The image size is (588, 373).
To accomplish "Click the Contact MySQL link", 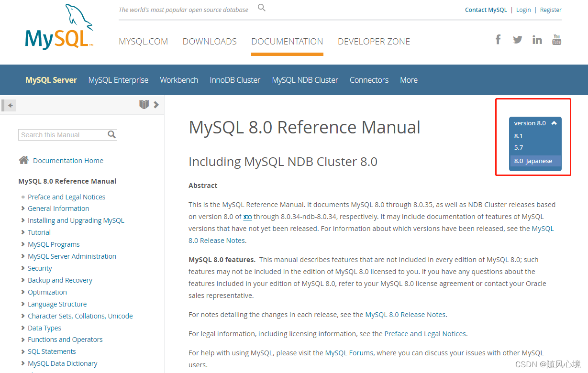I will [x=486, y=10].
